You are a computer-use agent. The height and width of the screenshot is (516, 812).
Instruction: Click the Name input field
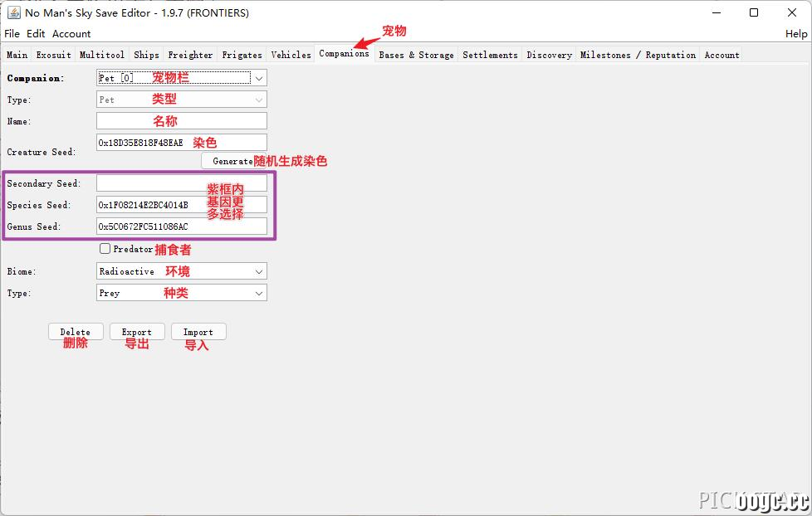pyautogui.click(x=182, y=121)
